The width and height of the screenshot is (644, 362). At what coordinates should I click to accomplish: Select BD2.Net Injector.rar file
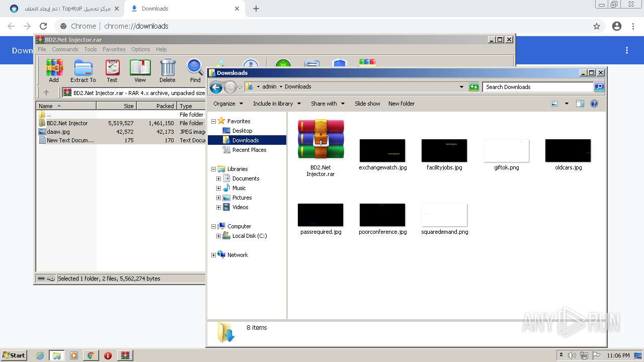320,148
